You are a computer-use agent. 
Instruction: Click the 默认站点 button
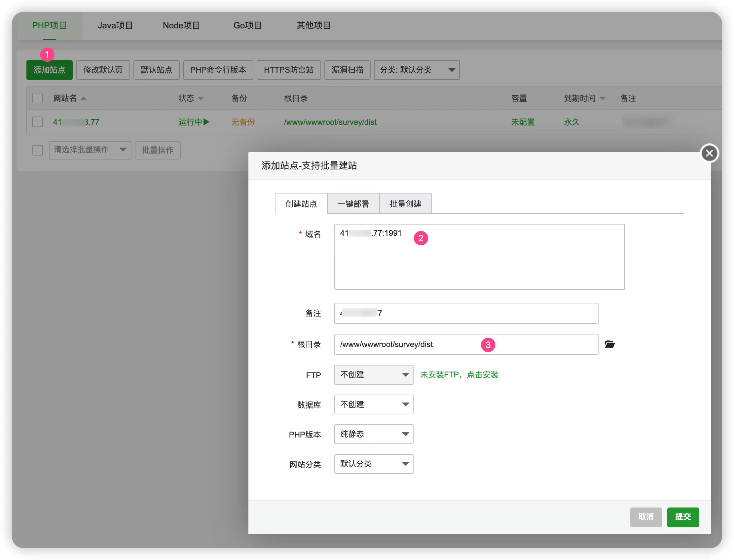156,70
